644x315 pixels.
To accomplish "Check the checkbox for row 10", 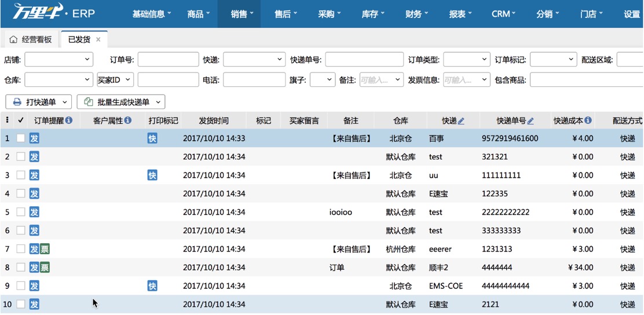I will pos(20,305).
